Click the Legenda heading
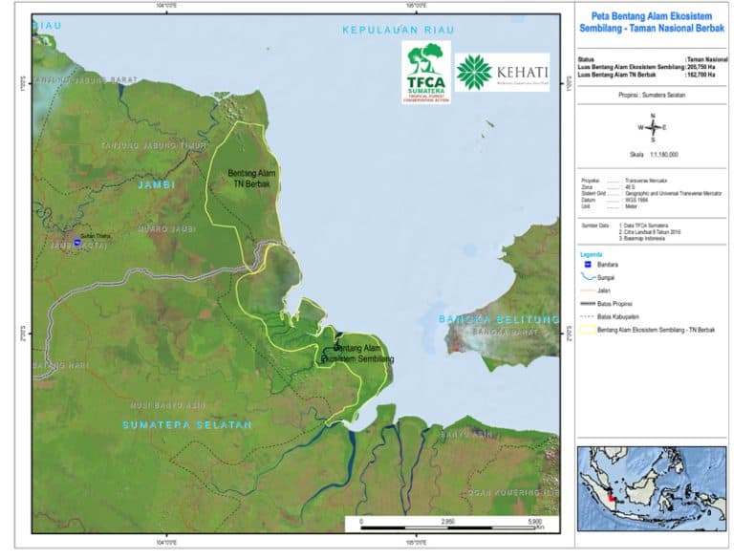Screen dimensions: 734x560 click(x=592, y=254)
